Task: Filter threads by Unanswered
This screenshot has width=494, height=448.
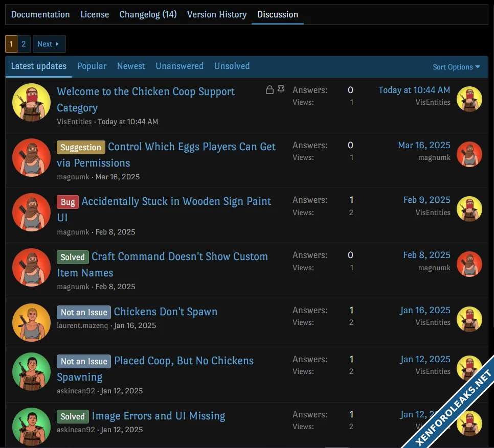Action: [179, 66]
